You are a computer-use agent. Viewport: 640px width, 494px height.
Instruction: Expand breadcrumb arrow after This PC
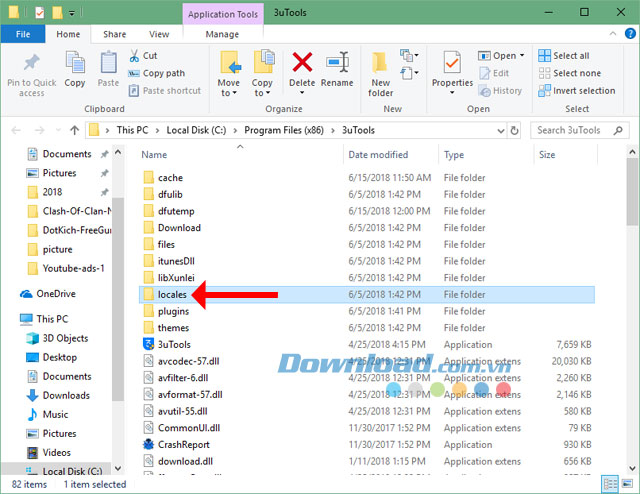pyautogui.click(x=157, y=131)
